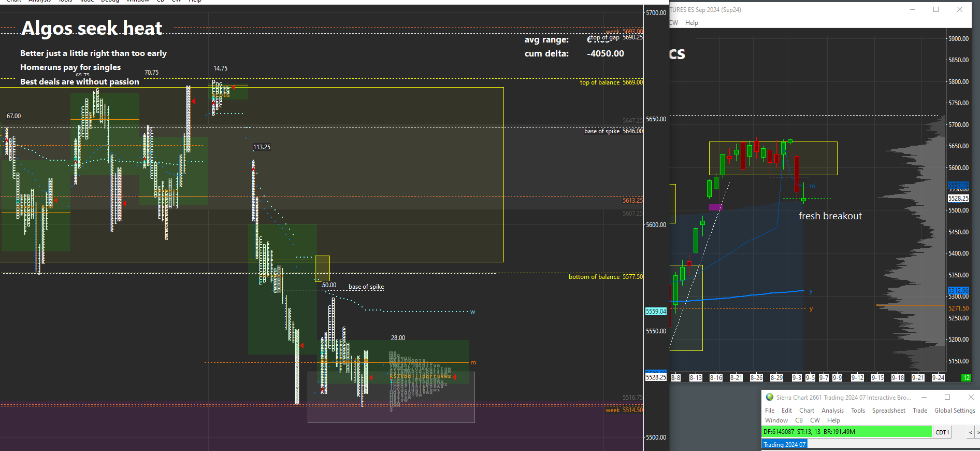Minimize the ES Sep 2024 chart window
The image size is (980, 451).
[x=913, y=9]
